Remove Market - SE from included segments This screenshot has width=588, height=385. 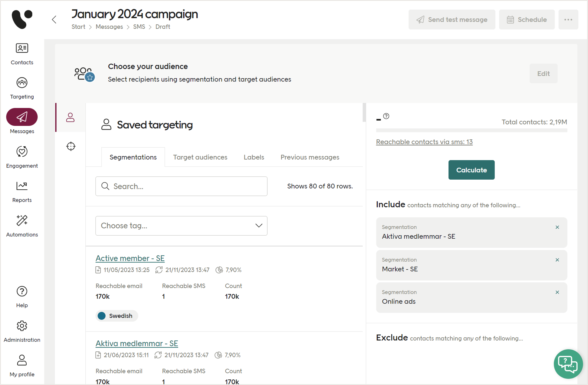[557, 260]
